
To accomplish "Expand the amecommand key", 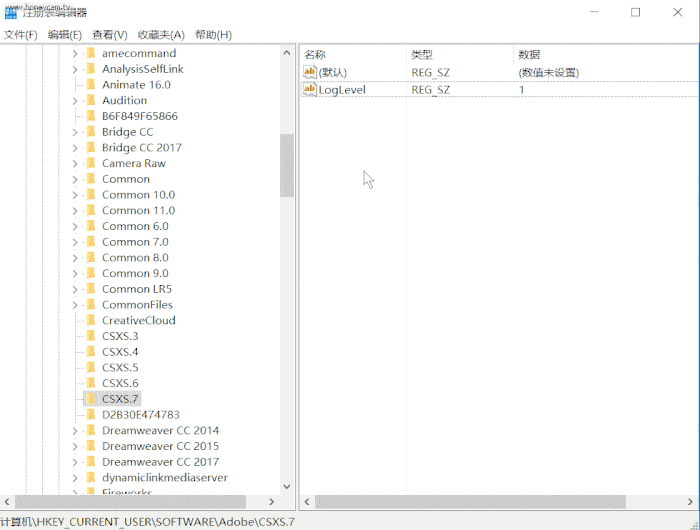I will (x=75, y=54).
